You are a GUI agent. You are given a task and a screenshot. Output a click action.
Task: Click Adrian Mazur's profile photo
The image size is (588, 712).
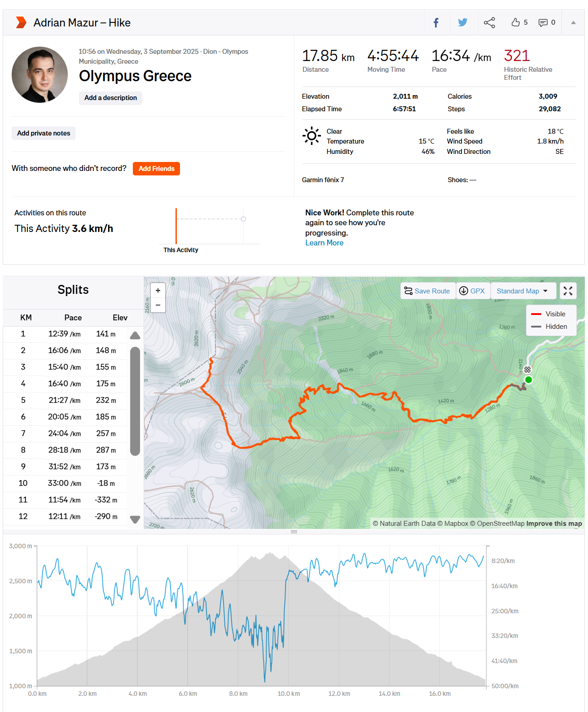39,74
